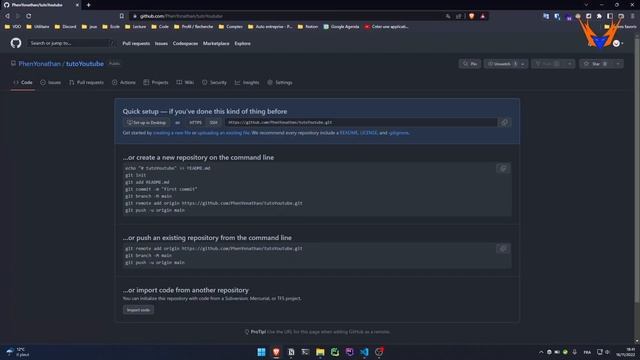Click the Brave shield icon in address bar

[x=472, y=16]
